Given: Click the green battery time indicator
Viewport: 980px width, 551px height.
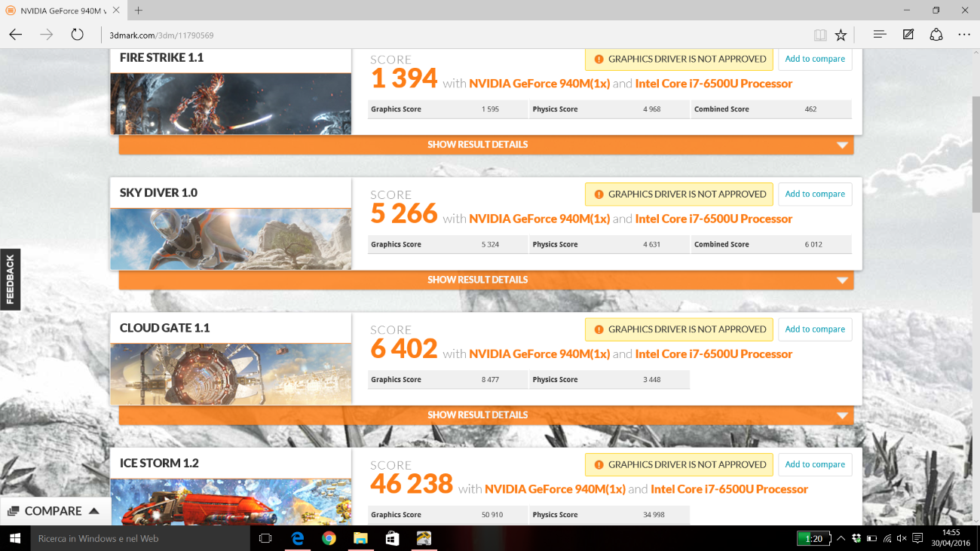Looking at the screenshot, I should [813, 538].
